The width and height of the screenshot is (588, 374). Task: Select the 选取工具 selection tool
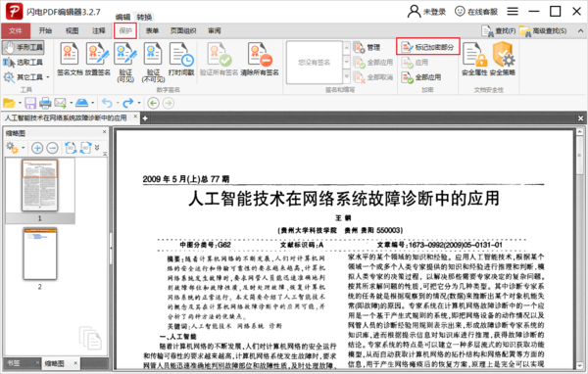tap(24, 63)
